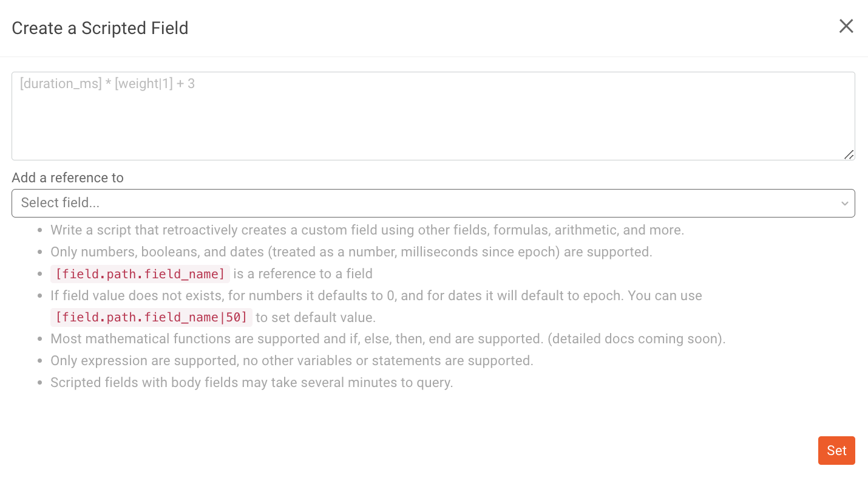Click the dropdown chevron on Select field
Viewport: 868px width, 480px height.
click(x=844, y=204)
